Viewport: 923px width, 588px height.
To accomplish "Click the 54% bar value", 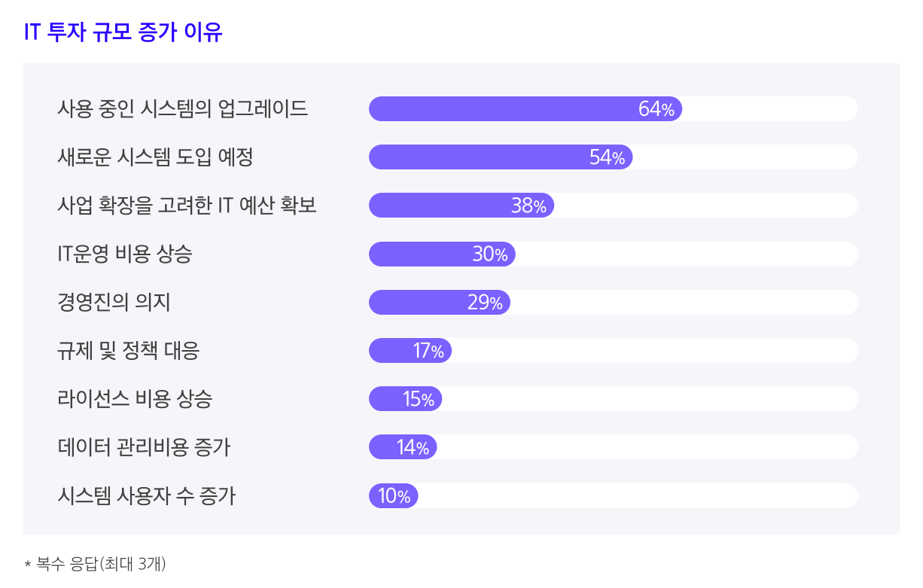I will pos(607,158).
